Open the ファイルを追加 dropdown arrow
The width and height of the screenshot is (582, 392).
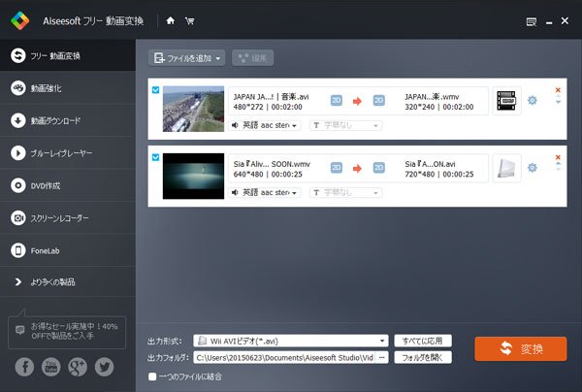click(218, 58)
